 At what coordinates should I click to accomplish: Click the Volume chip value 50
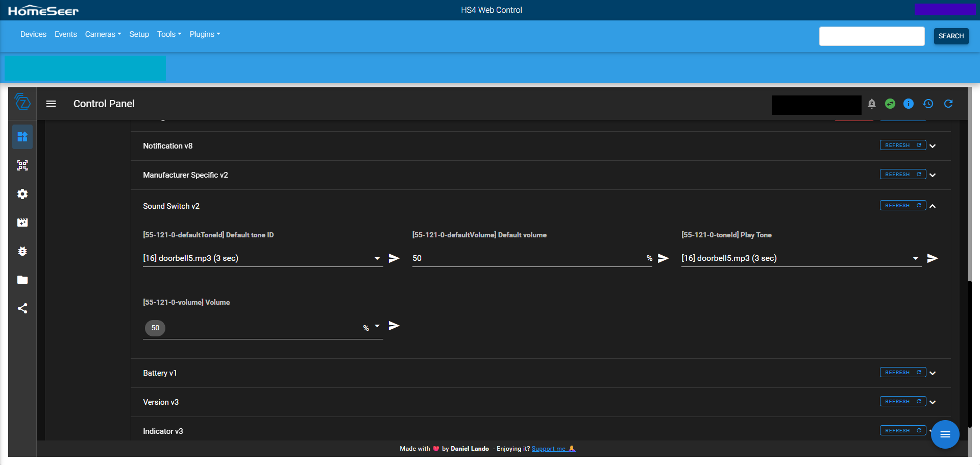155,328
